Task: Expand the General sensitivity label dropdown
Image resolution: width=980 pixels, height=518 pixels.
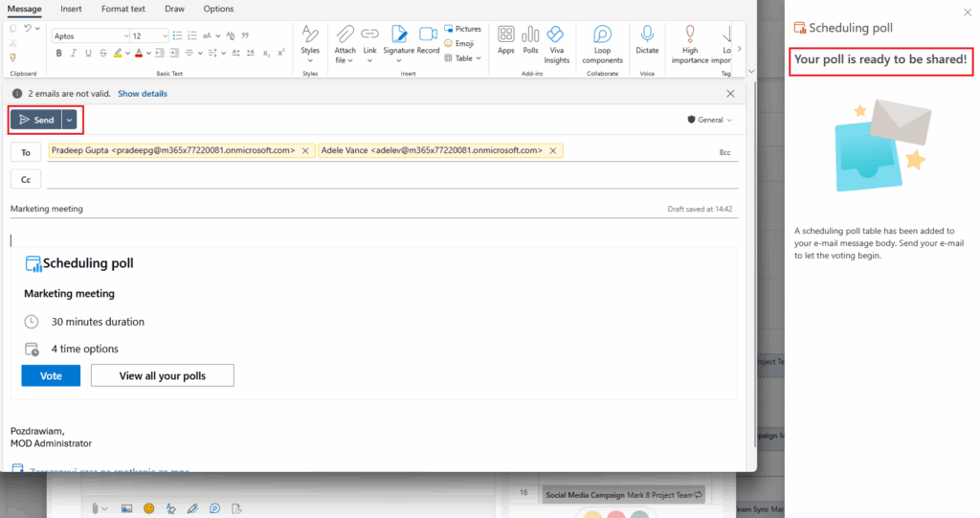Action: pyautogui.click(x=710, y=120)
